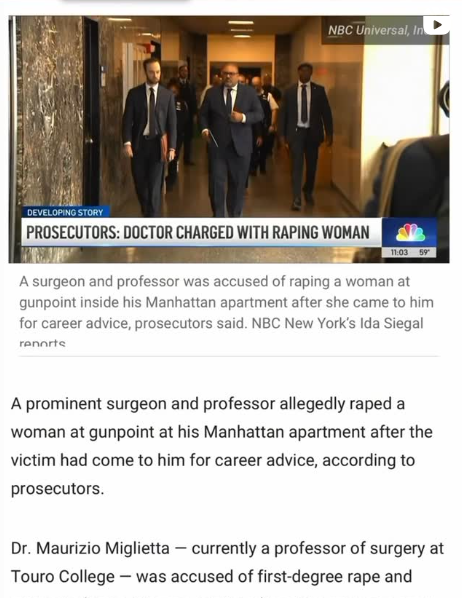Click the name Dr. Maurizio Miglietta
462x598 pixels.
90,548
